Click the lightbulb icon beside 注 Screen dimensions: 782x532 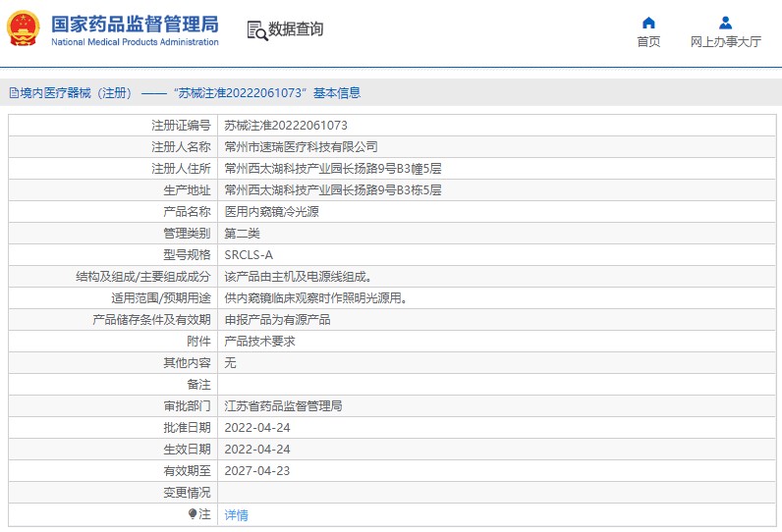click(x=193, y=513)
